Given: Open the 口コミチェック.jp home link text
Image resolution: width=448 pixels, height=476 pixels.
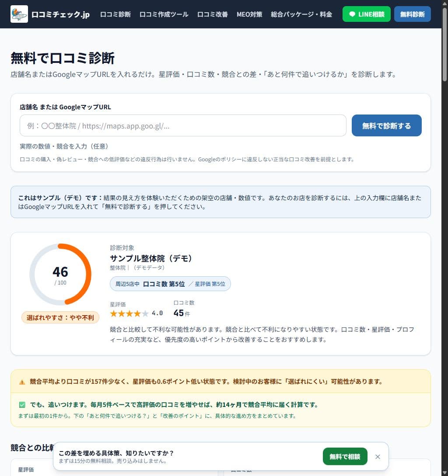Looking at the screenshot, I should click(60, 14).
